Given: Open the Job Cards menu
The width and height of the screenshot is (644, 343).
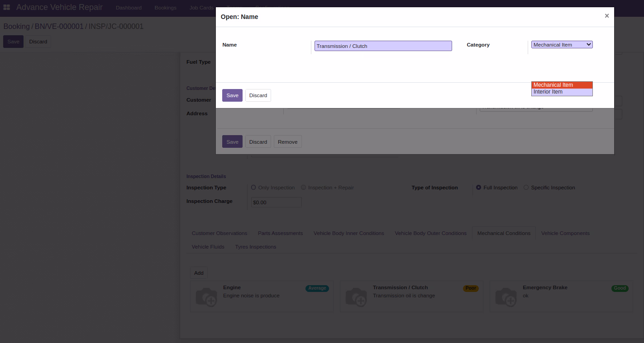Looking at the screenshot, I should tap(201, 8).
